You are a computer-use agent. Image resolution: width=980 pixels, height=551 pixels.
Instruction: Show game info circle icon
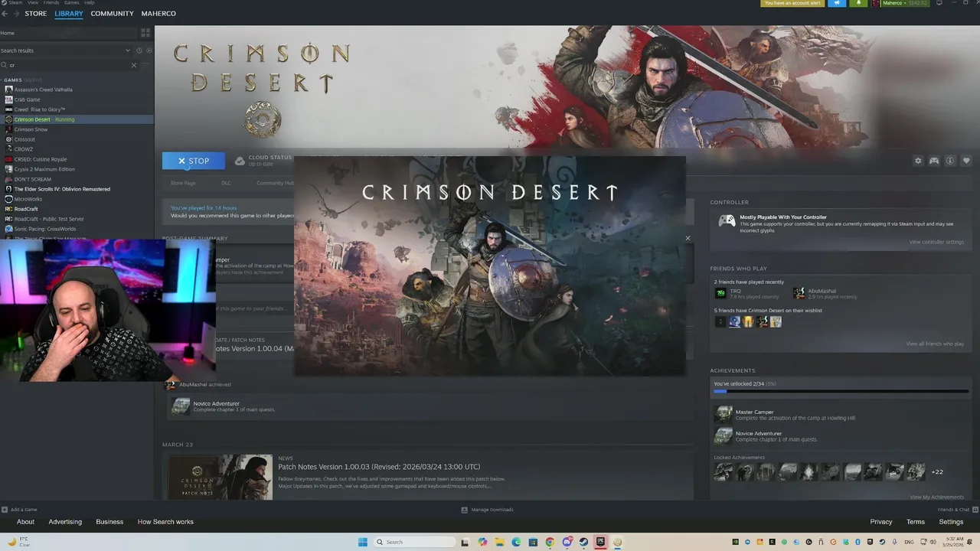[x=950, y=161]
